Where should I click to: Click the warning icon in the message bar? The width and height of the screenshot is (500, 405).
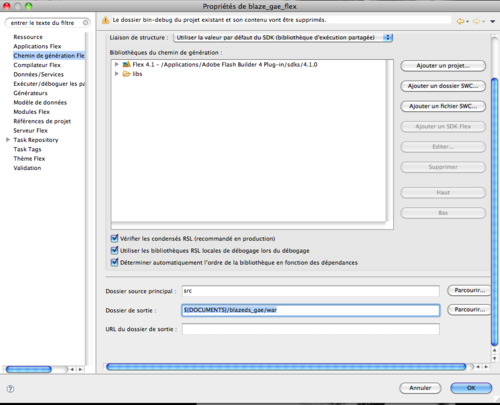(105, 20)
